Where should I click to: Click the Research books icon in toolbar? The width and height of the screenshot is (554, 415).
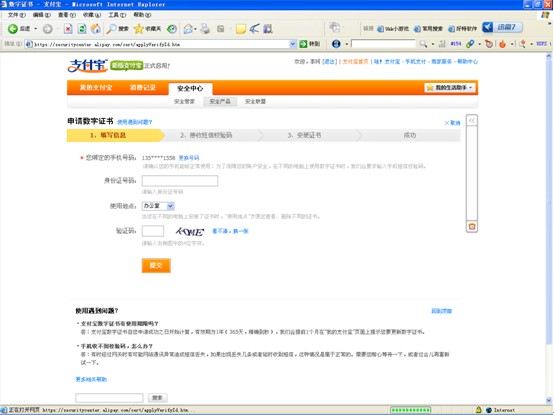(x=268, y=29)
